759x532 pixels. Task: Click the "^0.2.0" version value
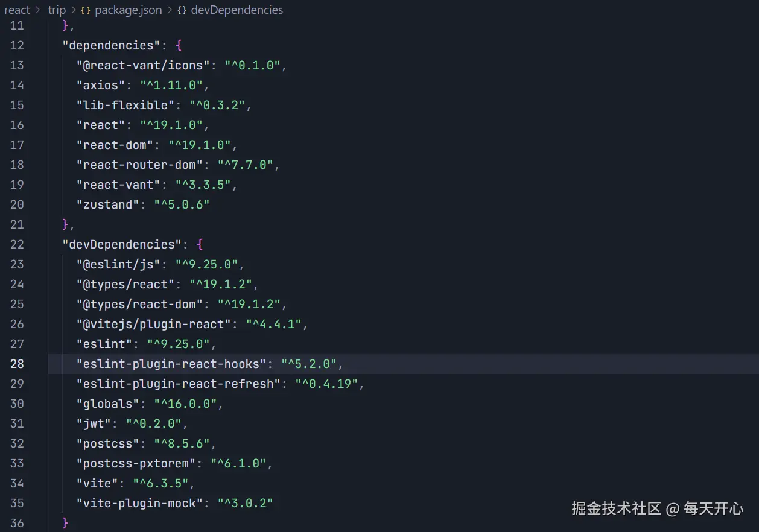click(154, 423)
